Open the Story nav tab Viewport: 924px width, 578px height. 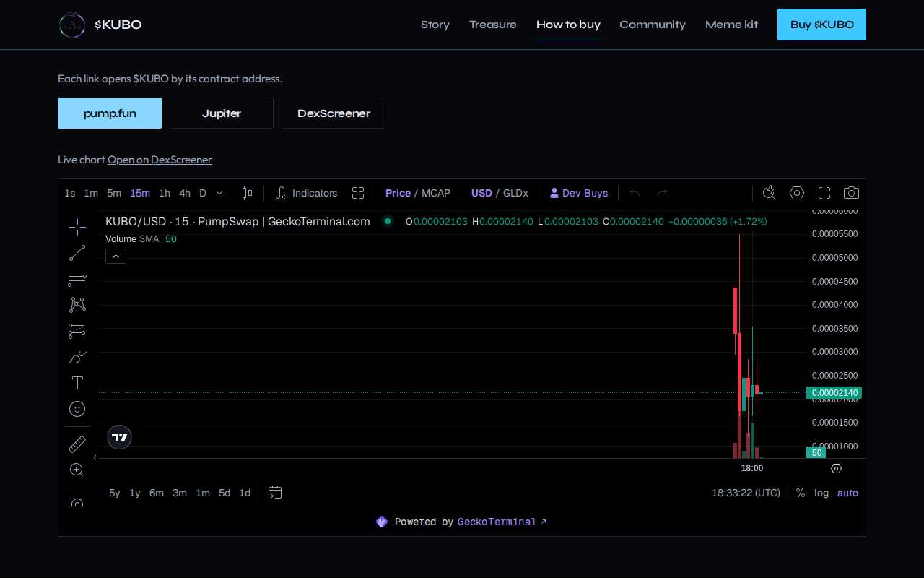[x=435, y=25]
